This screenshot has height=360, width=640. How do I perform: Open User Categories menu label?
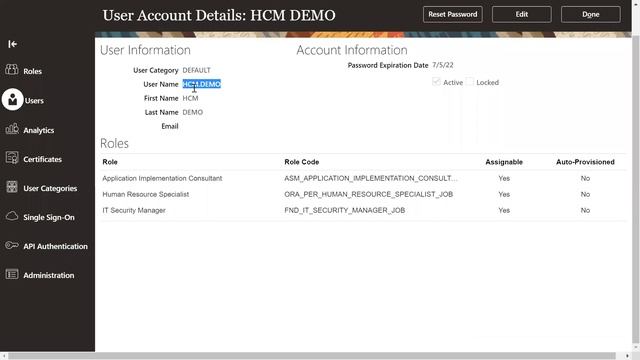pos(50,188)
